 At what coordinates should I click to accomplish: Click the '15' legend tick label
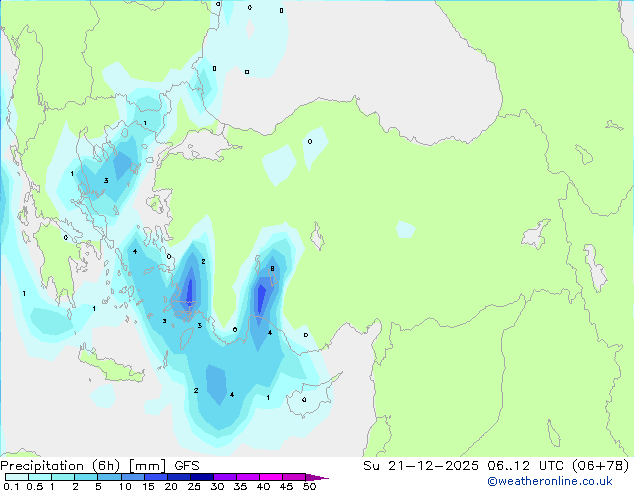pyautogui.click(x=148, y=486)
